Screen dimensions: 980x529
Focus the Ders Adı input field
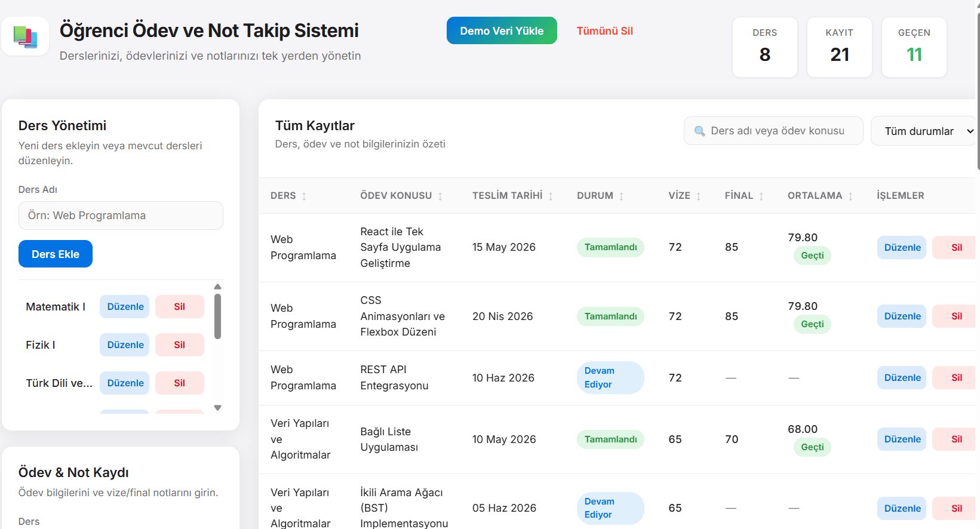click(x=121, y=216)
